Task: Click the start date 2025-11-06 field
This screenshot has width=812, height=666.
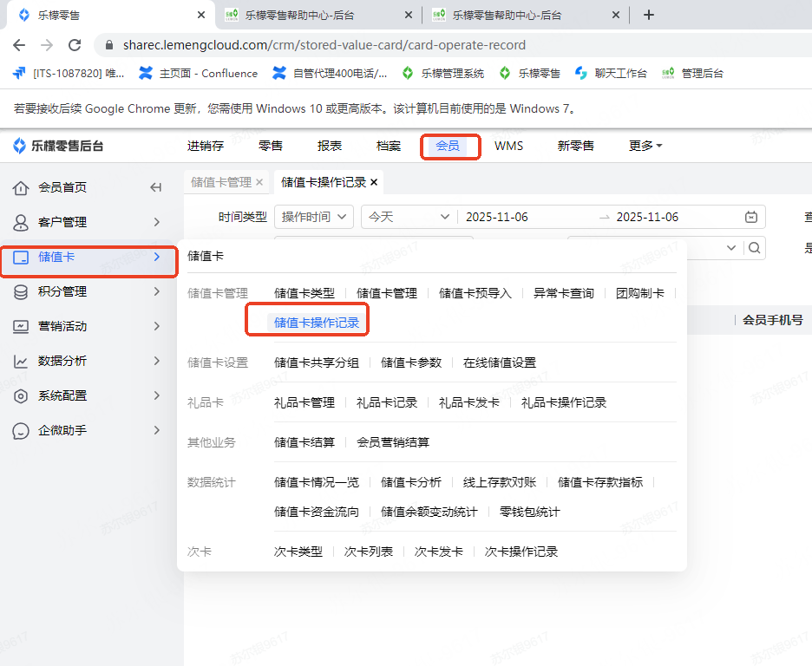Action: coord(496,217)
